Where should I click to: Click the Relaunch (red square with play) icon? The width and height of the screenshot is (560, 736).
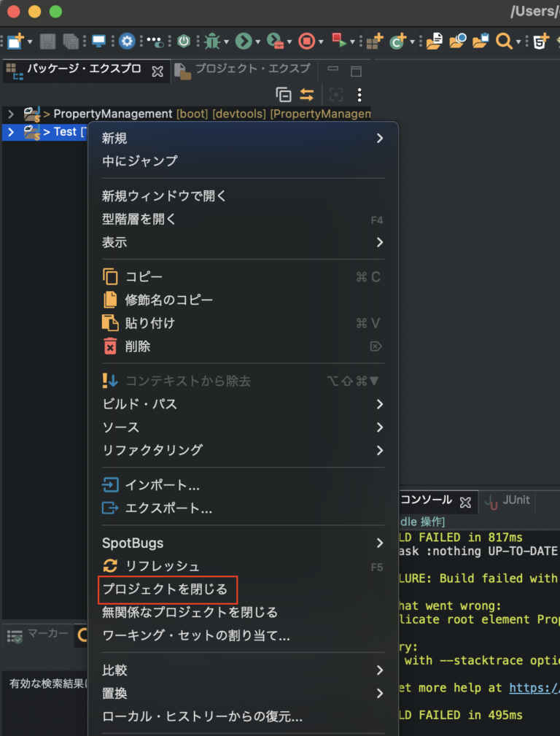pyautogui.click(x=339, y=40)
